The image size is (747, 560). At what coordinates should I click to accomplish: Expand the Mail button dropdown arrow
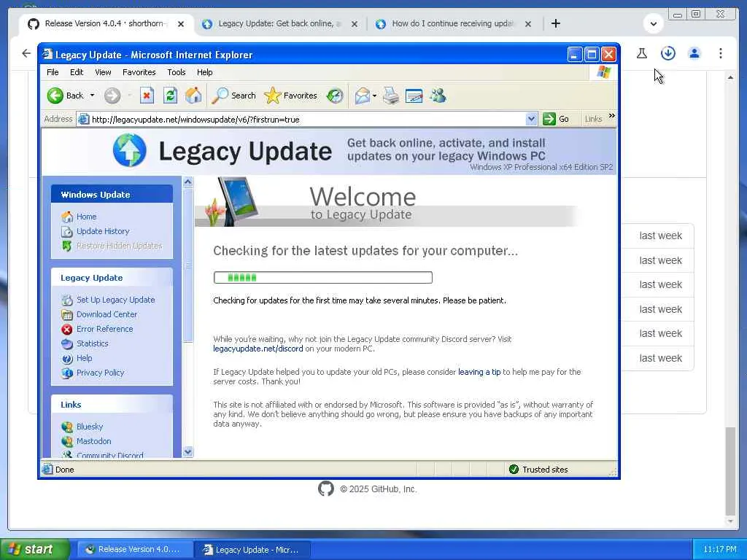[x=374, y=96]
